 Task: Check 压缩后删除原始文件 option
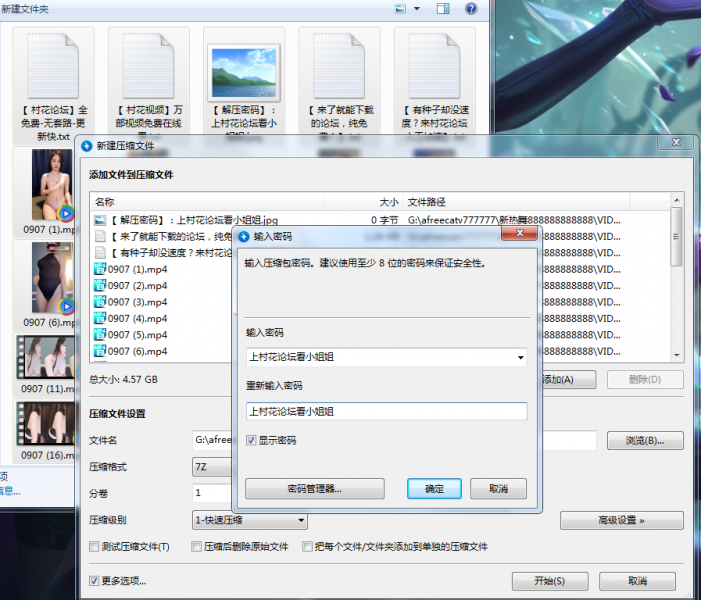coord(196,547)
